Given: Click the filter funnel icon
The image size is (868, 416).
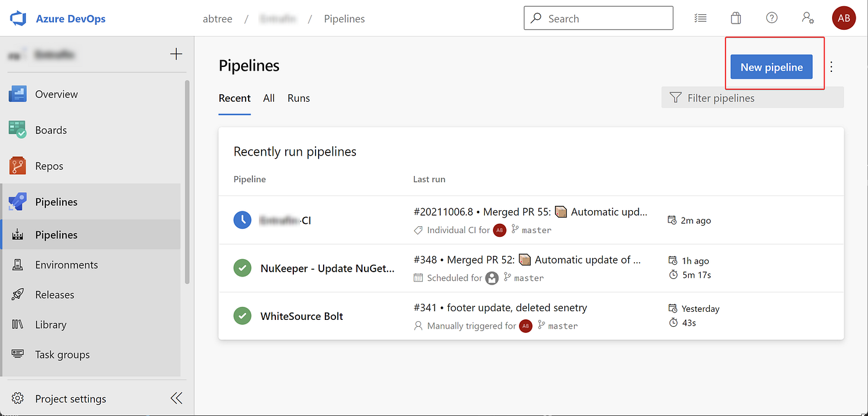Looking at the screenshot, I should pyautogui.click(x=675, y=98).
